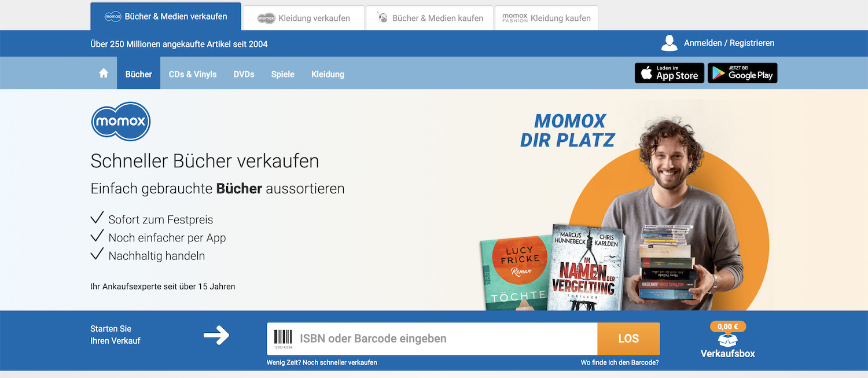The image size is (868, 378).
Task: Click 'Nachhaltig handeln' list item
Action: click(157, 256)
